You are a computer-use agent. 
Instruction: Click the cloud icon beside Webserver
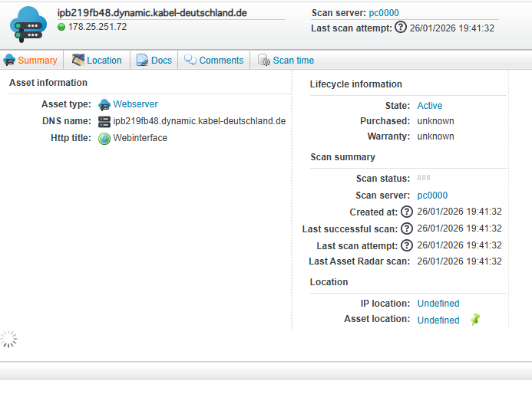tap(104, 105)
